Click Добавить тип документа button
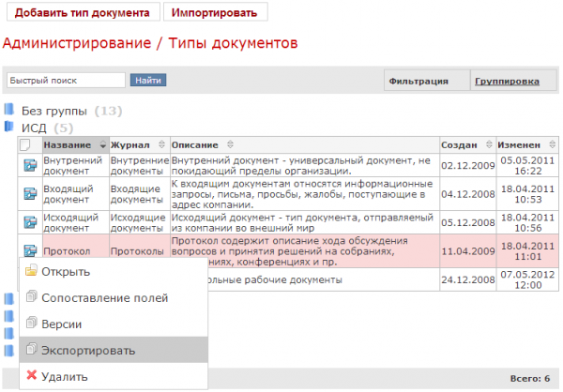This screenshot has width=563, height=392. pyautogui.click(x=83, y=12)
